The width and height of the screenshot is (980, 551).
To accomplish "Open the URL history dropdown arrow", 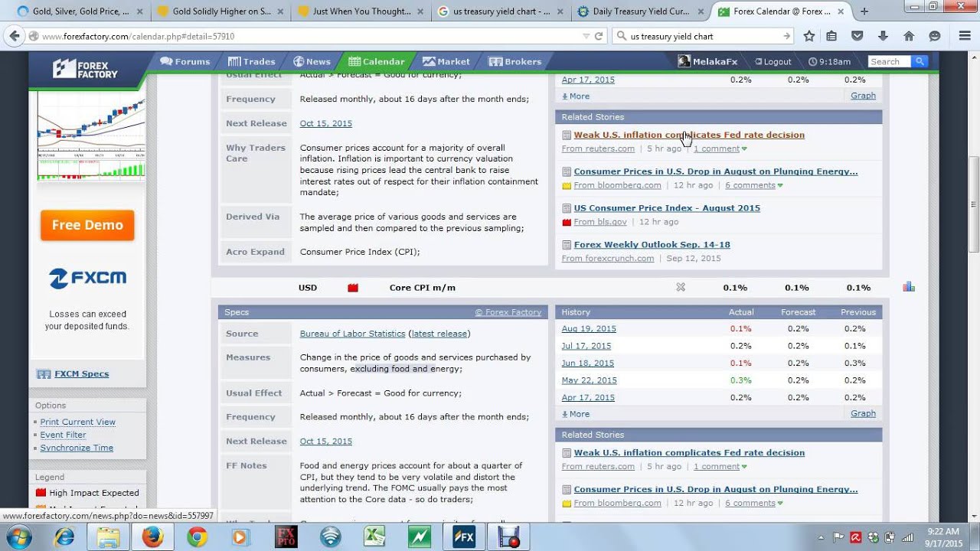I will (586, 36).
